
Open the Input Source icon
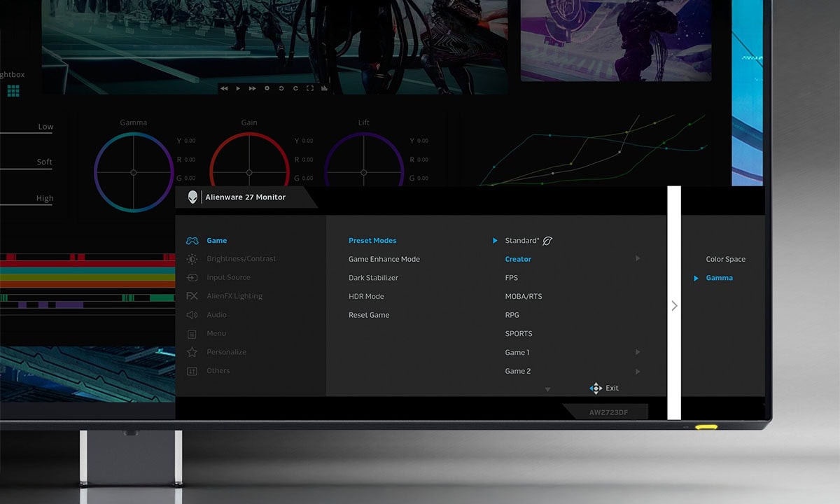point(192,277)
